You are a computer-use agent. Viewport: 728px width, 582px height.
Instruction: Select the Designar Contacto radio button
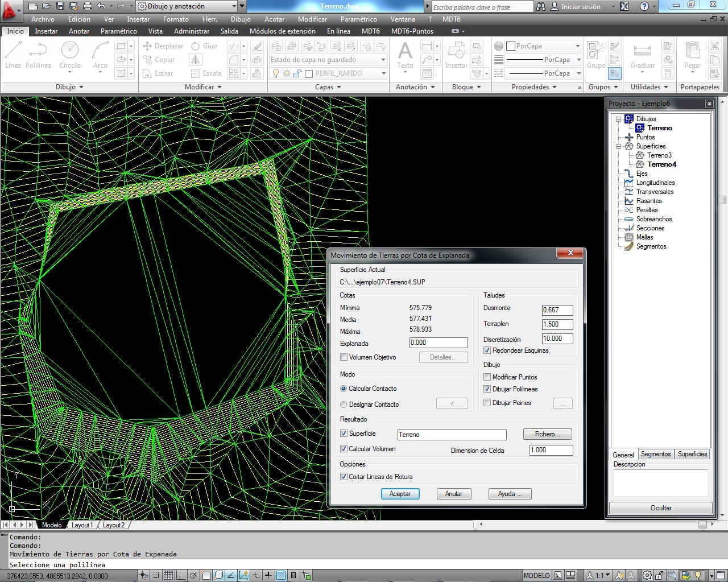(344, 404)
